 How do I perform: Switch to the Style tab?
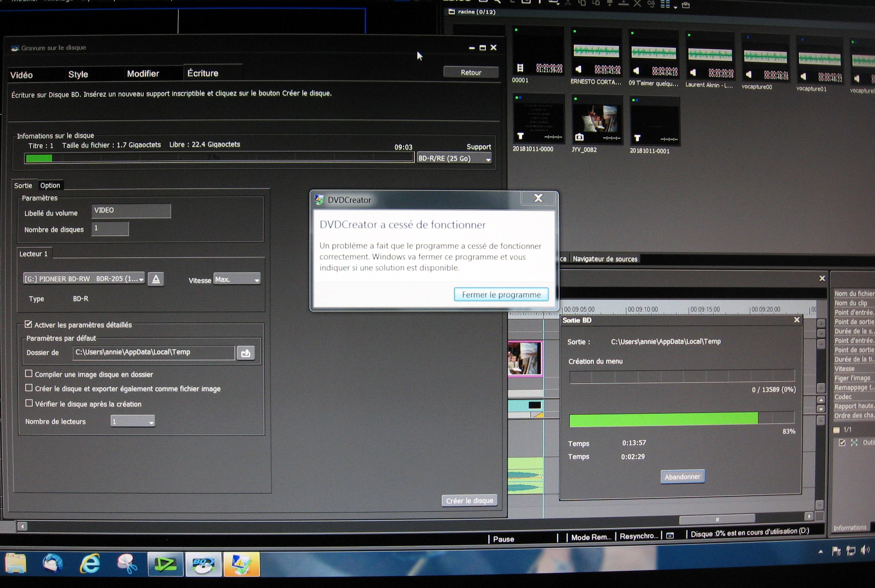pos(78,74)
